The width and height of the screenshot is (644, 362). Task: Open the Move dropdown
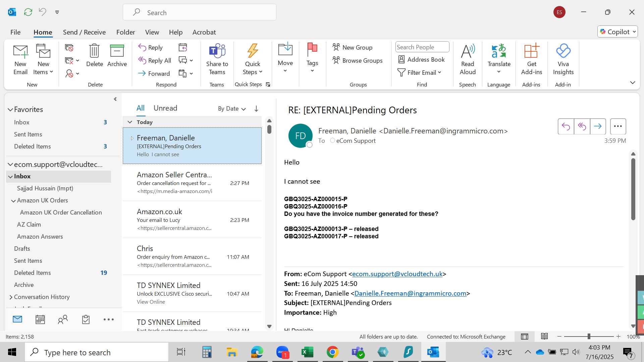pos(285,58)
